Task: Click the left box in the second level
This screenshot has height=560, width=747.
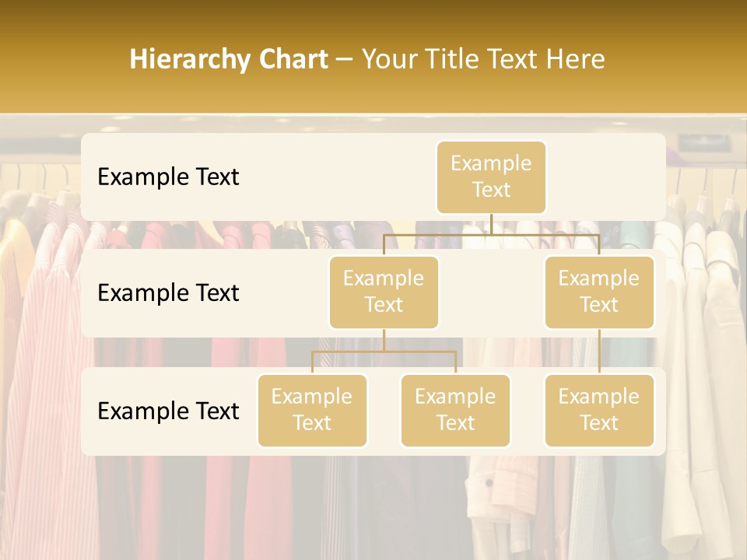Action: point(384,292)
